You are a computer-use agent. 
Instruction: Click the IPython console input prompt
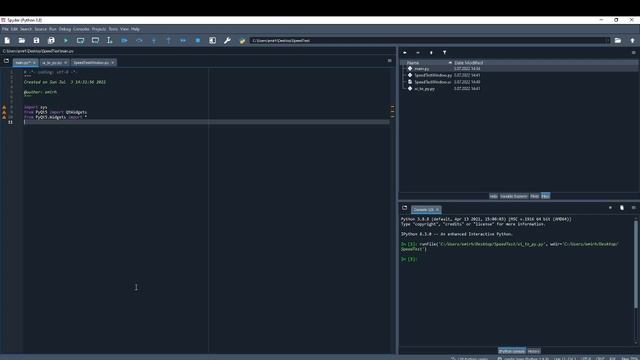pos(409,259)
